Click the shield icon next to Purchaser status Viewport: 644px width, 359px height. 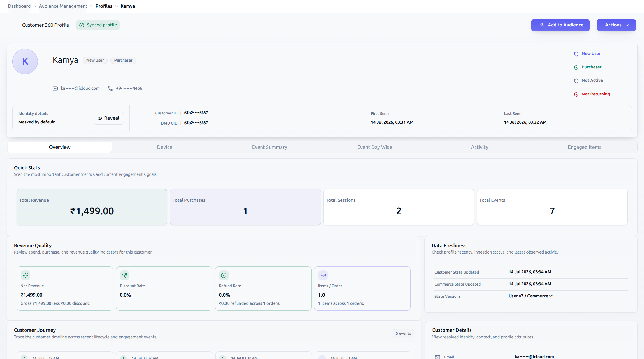[576, 67]
